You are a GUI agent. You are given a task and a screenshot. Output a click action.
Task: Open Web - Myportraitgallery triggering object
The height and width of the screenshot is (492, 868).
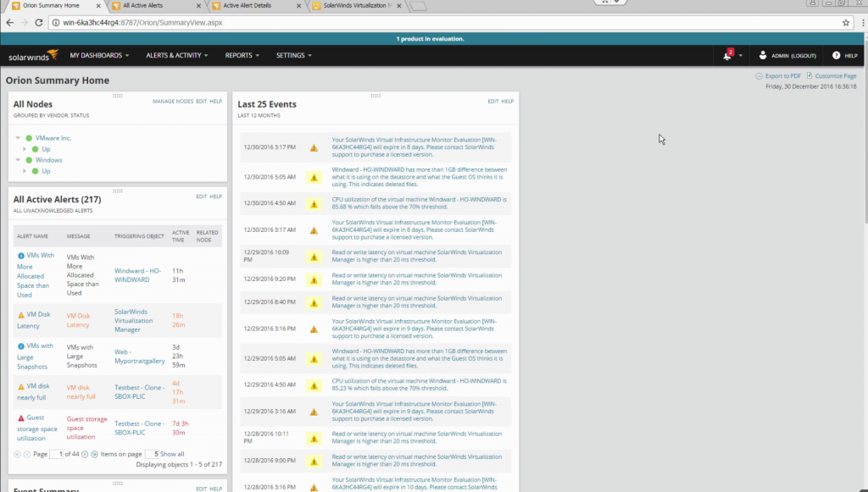(x=140, y=357)
